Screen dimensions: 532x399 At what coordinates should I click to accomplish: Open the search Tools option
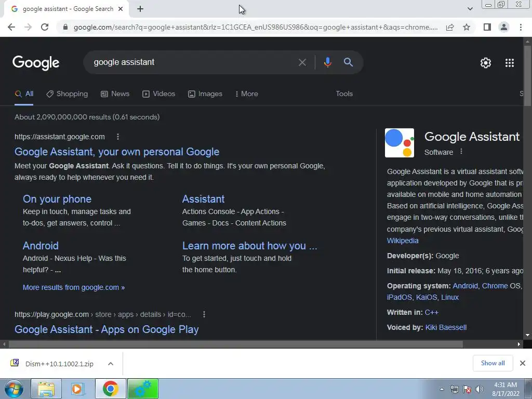click(x=344, y=94)
